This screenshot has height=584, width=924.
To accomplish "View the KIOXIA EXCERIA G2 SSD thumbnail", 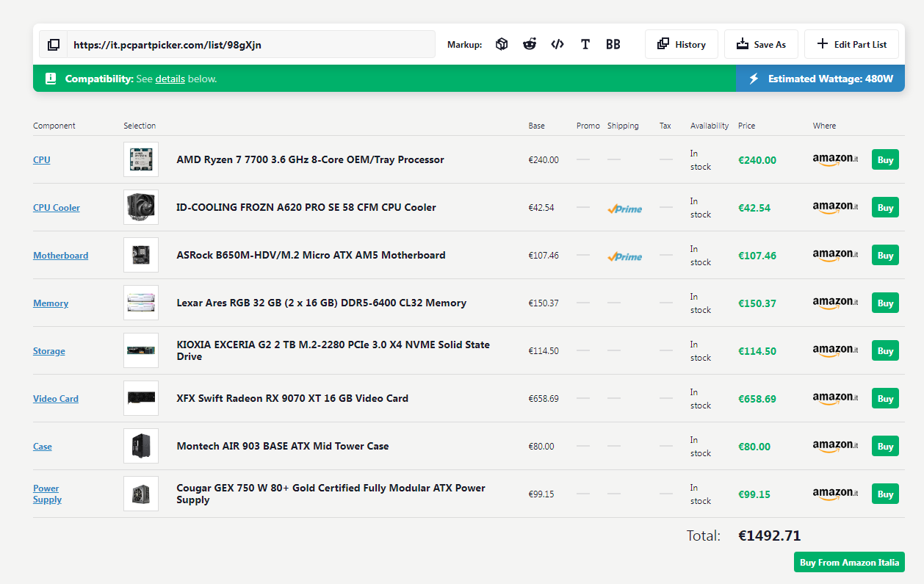I will tap(141, 350).
